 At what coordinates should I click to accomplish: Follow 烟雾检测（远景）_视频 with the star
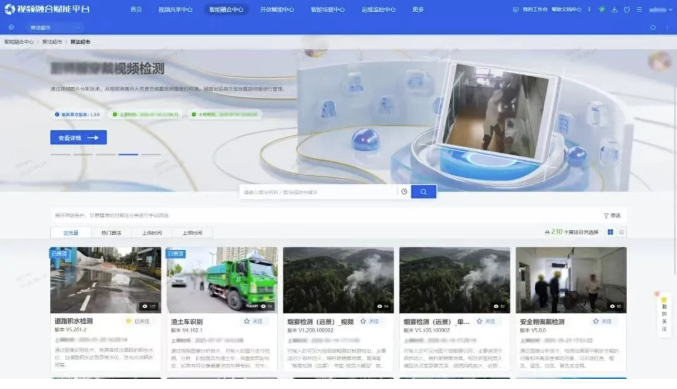363,321
